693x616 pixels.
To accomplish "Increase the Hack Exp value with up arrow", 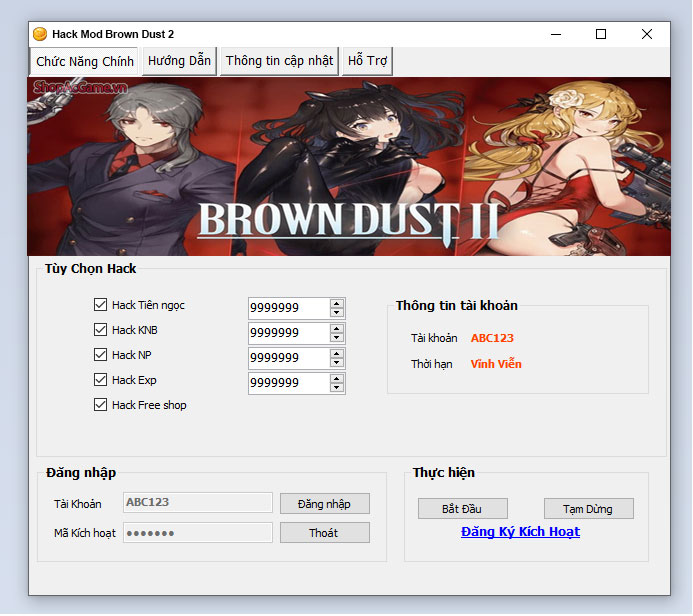I will tap(337, 379).
